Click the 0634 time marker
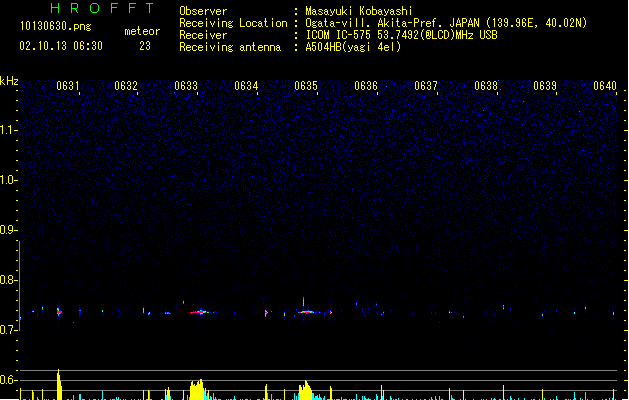This screenshot has width=629, height=400. (246, 86)
